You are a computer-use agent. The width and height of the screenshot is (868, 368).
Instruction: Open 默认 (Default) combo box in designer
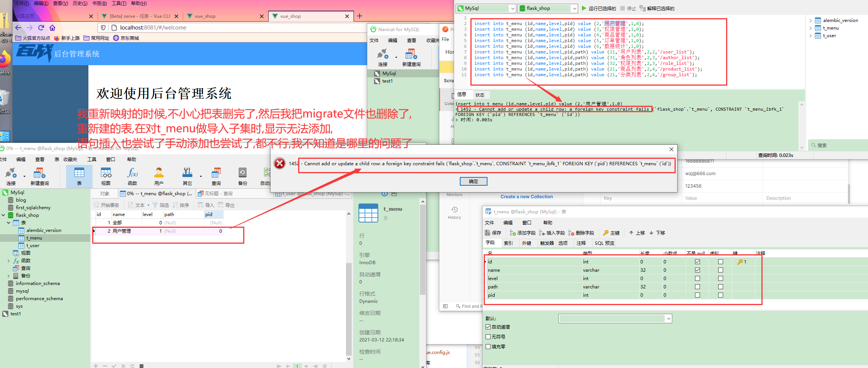click(668, 319)
